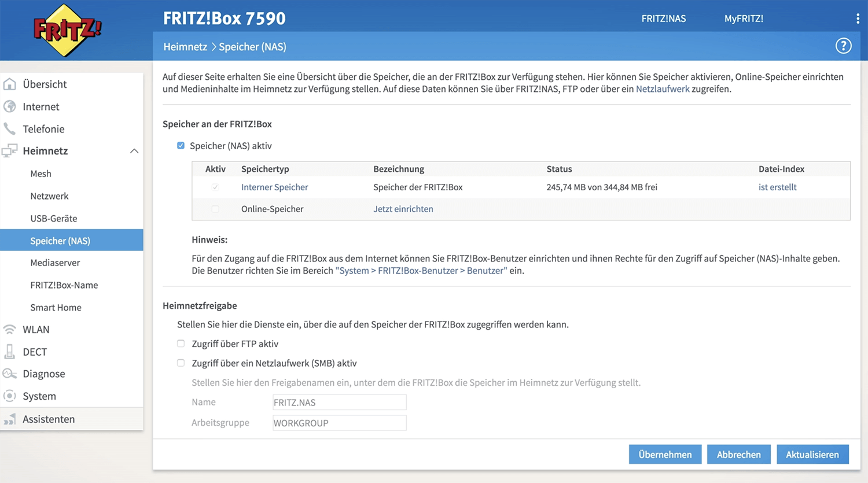Screen dimensions: 868x483
Task: Click the Arbeitsgruppe input field
Action: pos(339,423)
